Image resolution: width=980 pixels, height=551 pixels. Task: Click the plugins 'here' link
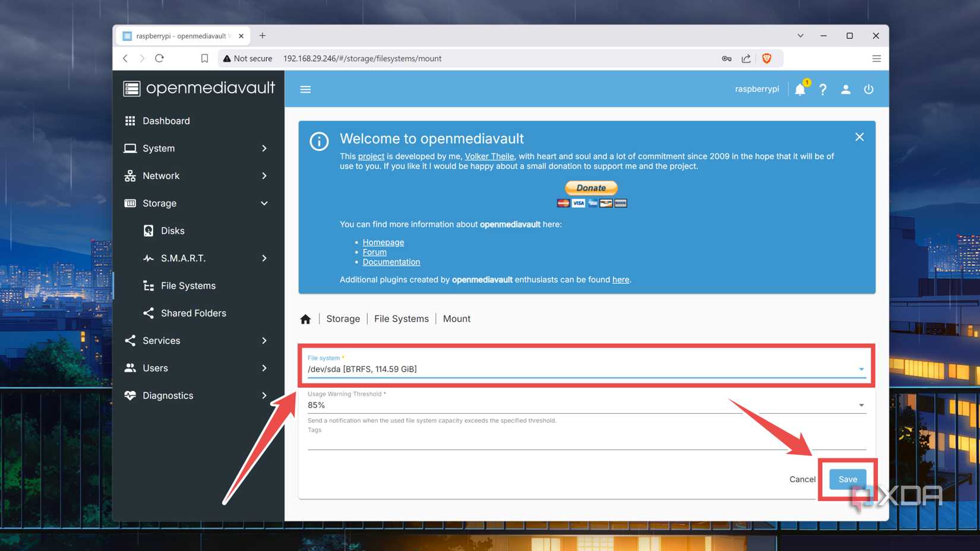[x=621, y=280]
